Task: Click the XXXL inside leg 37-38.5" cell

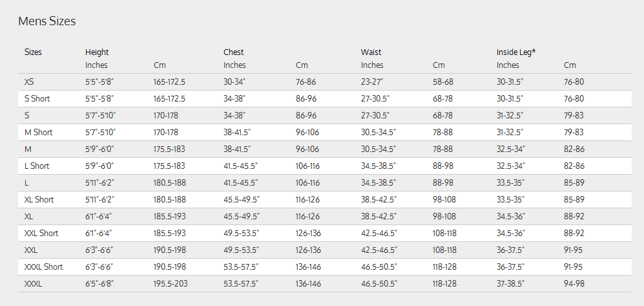Action: (x=510, y=284)
